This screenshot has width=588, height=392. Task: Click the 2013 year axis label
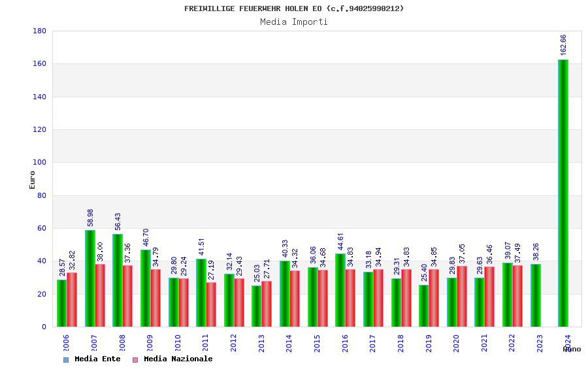click(261, 343)
